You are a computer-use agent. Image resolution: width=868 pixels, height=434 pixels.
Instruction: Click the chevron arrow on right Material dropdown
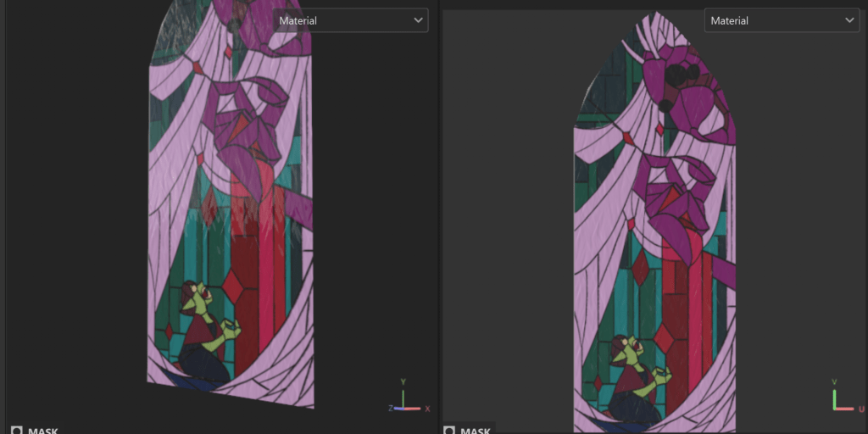point(849,20)
